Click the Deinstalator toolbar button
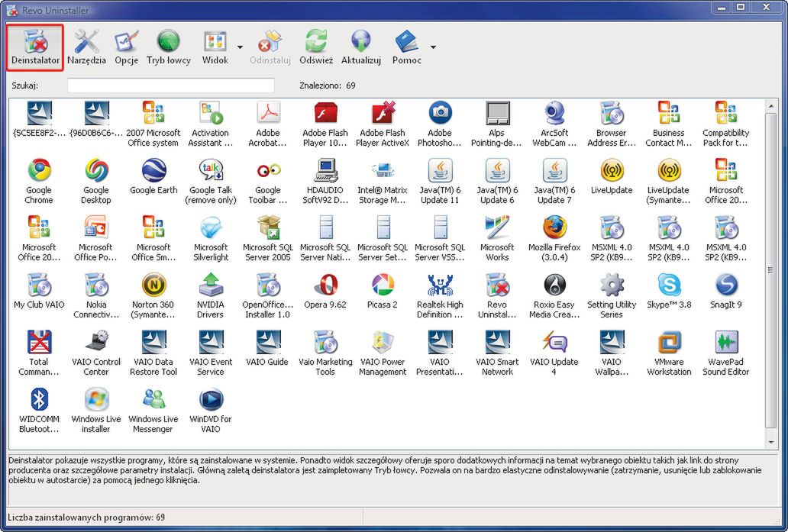The width and height of the screenshot is (788, 532). tap(36, 47)
